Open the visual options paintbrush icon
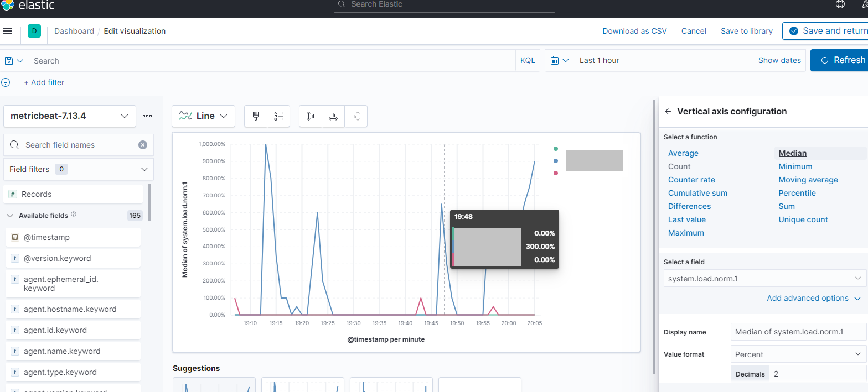The height and width of the screenshot is (392, 868). (256, 116)
